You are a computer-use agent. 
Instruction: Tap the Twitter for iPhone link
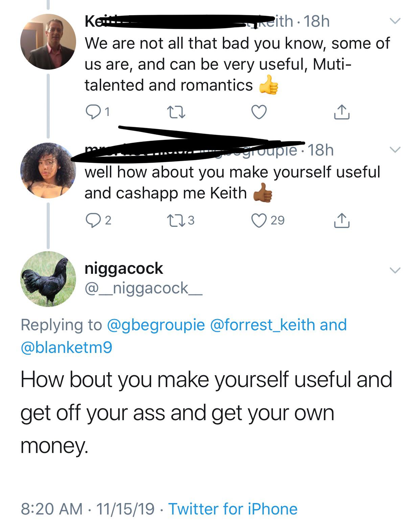coord(233,509)
